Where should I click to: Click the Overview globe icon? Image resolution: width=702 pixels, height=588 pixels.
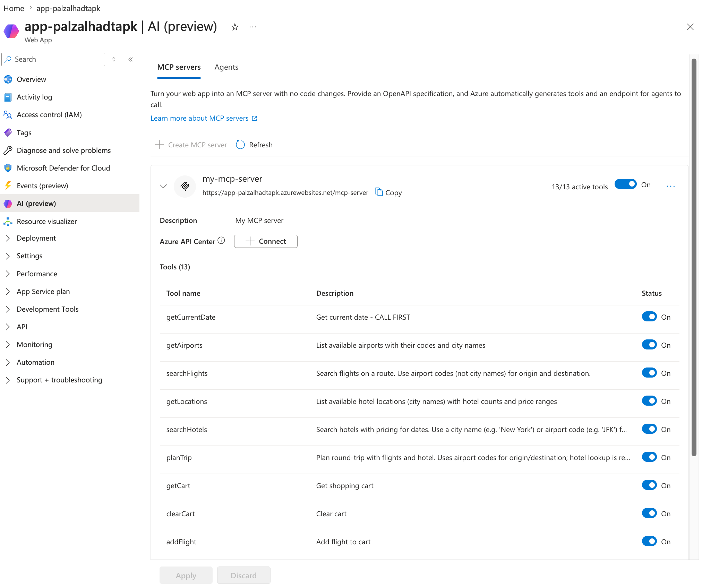pos(8,79)
